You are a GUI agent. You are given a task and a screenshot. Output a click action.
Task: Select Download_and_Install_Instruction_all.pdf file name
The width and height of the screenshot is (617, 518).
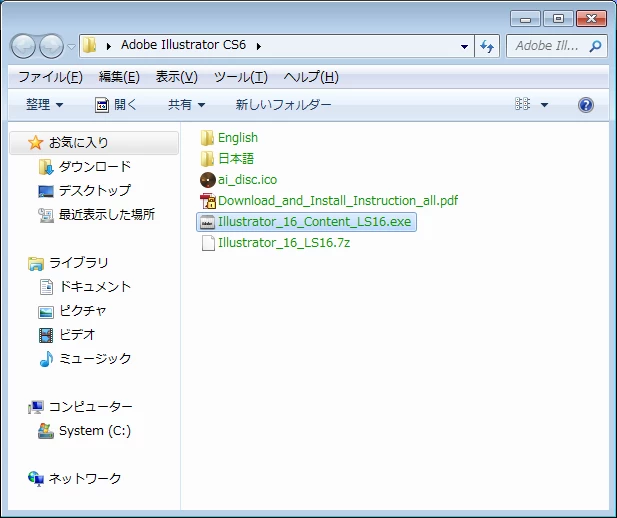coord(338,201)
